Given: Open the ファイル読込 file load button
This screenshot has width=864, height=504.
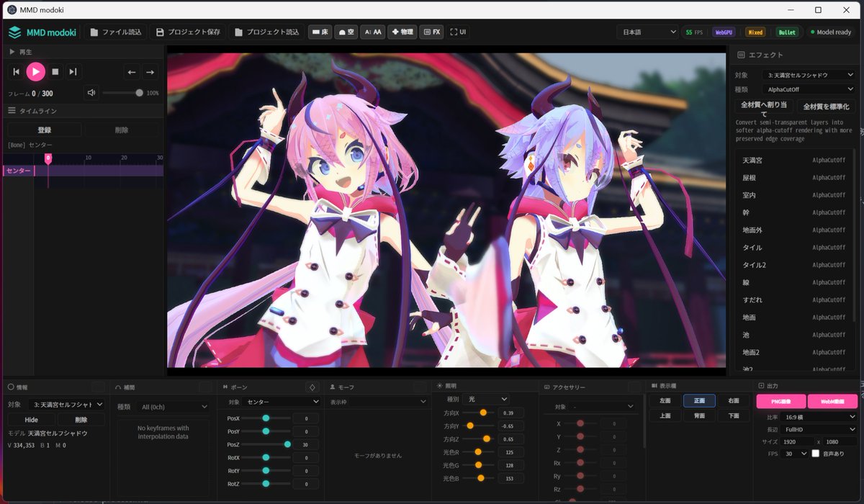Looking at the screenshot, I should [117, 32].
